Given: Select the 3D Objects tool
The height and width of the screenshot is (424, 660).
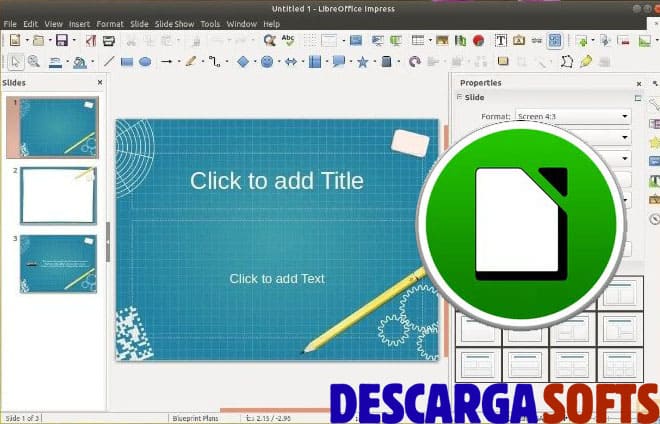Looking at the screenshot, I should (x=386, y=62).
